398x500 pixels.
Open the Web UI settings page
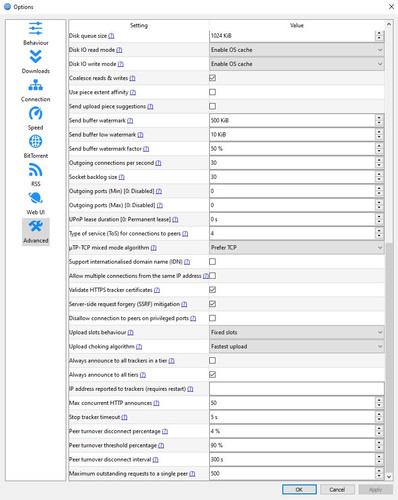click(x=36, y=203)
